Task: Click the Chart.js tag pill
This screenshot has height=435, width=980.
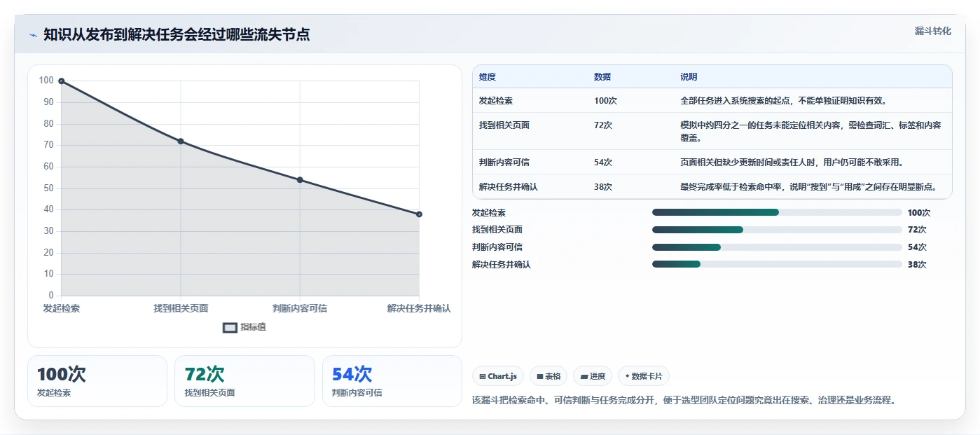Action: (x=498, y=376)
